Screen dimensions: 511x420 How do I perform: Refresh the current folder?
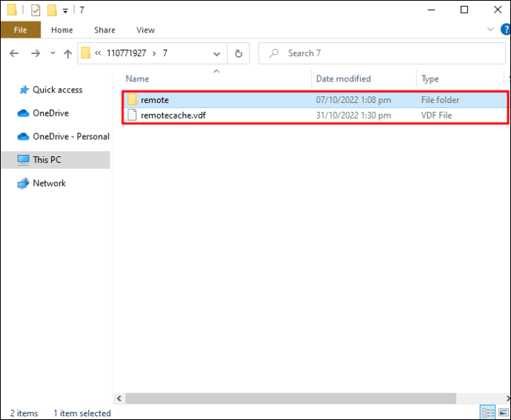coord(238,53)
